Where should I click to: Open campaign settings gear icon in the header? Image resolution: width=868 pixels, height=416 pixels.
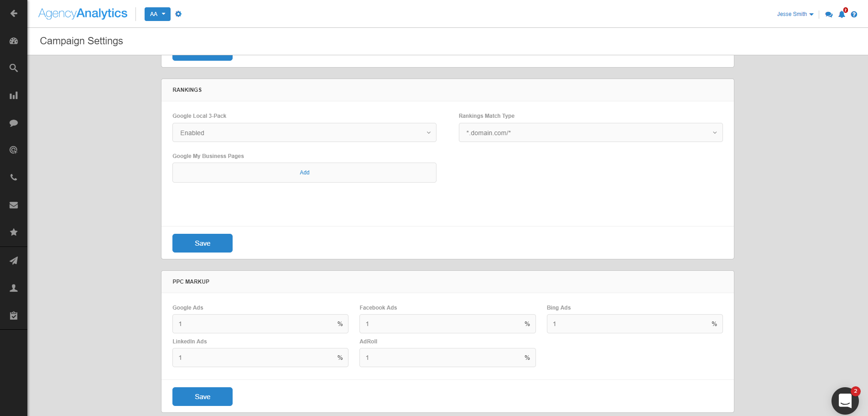point(178,14)
